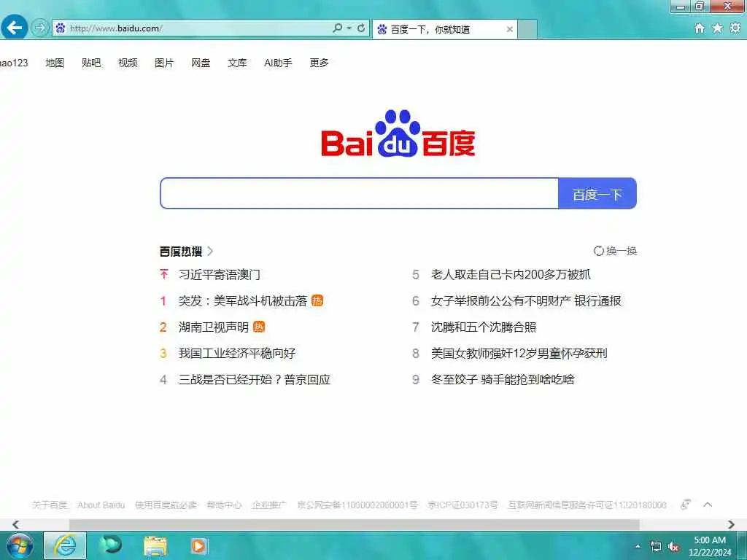Screen dimensions: 747x560
Task: Click the red top-arrow icon before 习近平寄语澳门
Action: click(x=164, y=274)
